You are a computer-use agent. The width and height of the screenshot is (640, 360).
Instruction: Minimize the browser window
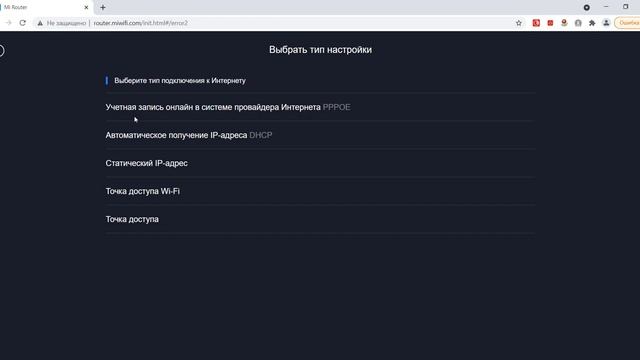pyautogui.click(x=606, y=7)
